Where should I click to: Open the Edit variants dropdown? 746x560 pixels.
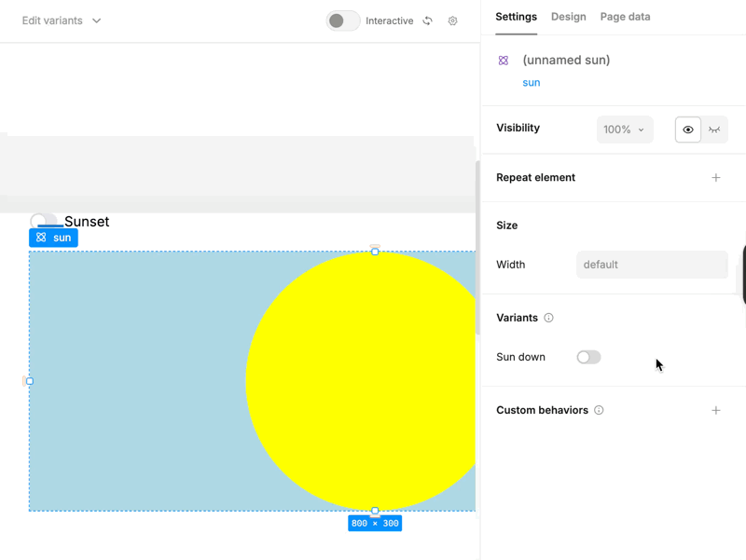62,20
